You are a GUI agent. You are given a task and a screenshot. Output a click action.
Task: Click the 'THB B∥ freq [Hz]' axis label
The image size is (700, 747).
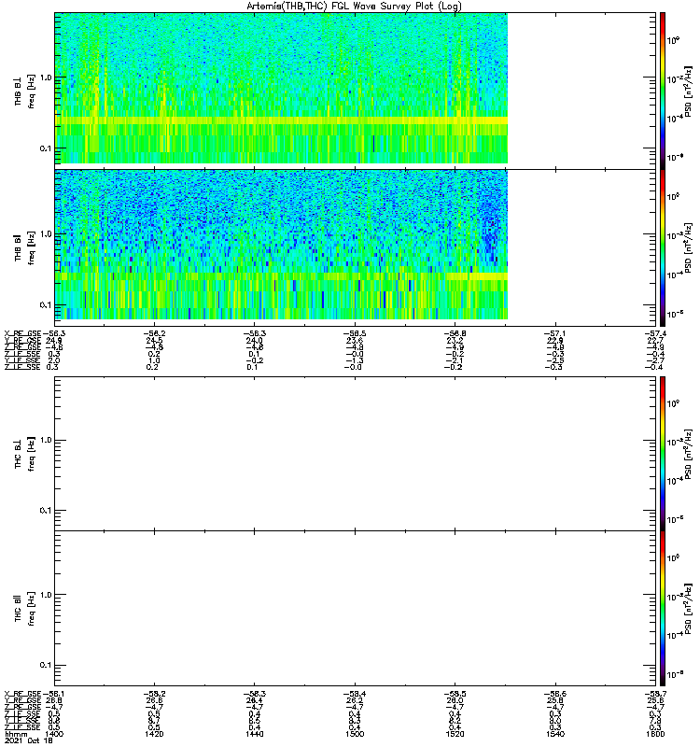pos(24,247)
